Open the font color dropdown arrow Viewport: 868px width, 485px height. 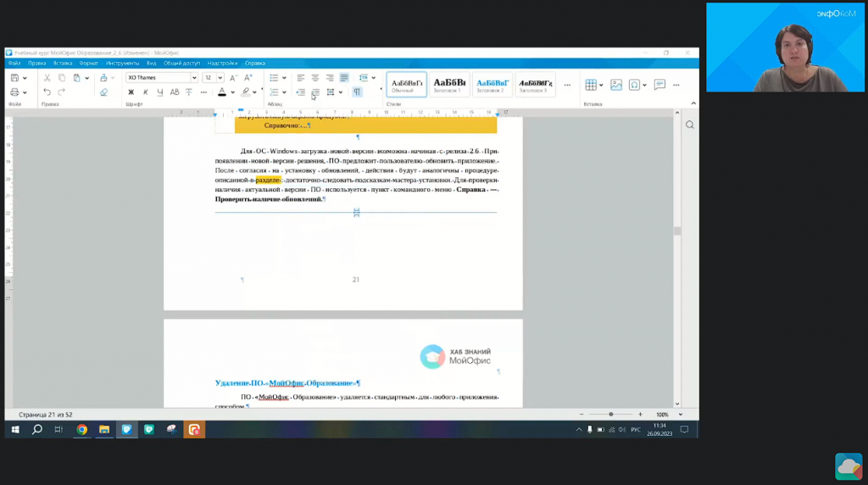pyautogui.click(x=232, y=92)
